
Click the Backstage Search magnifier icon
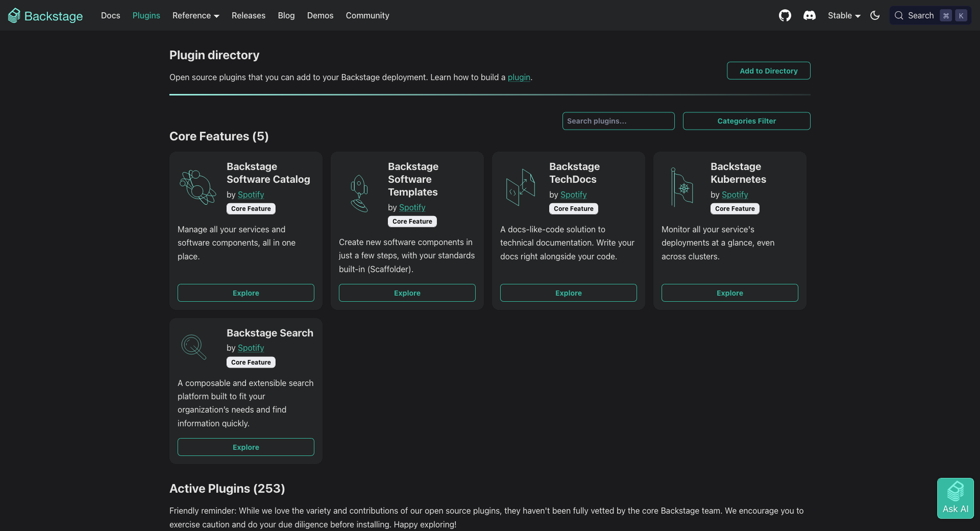pos(194,347)
